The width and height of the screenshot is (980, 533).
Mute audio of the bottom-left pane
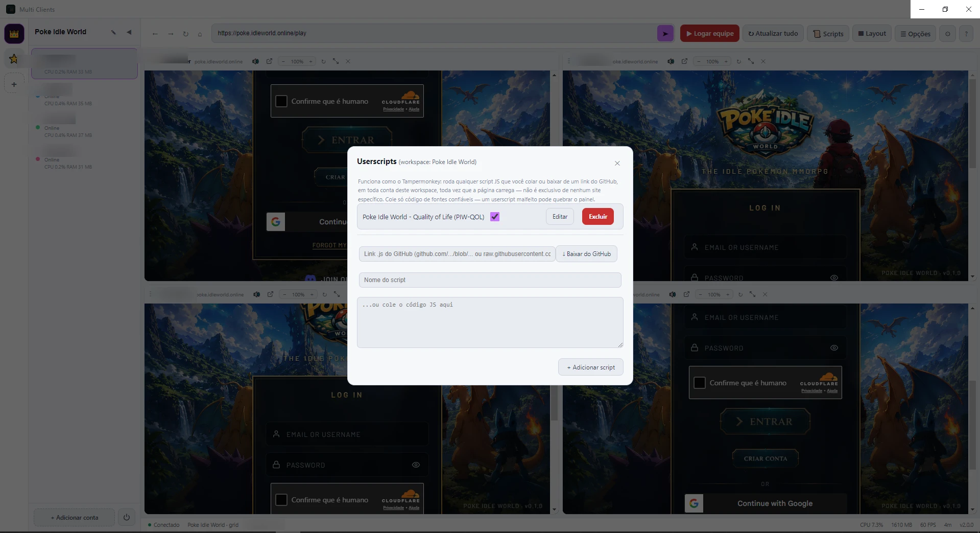click(256, 294)
